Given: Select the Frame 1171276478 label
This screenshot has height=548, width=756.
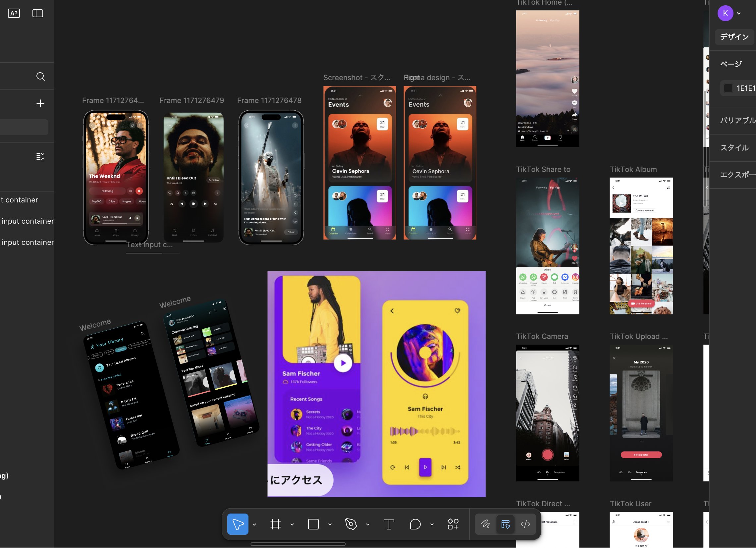Looking at the screenshot, I should (269, 100).
